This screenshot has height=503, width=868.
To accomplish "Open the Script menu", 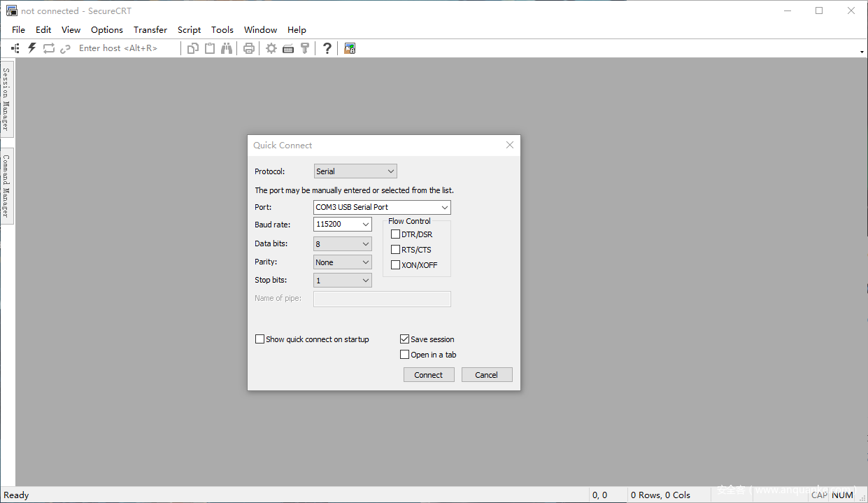I will point(189,30).
